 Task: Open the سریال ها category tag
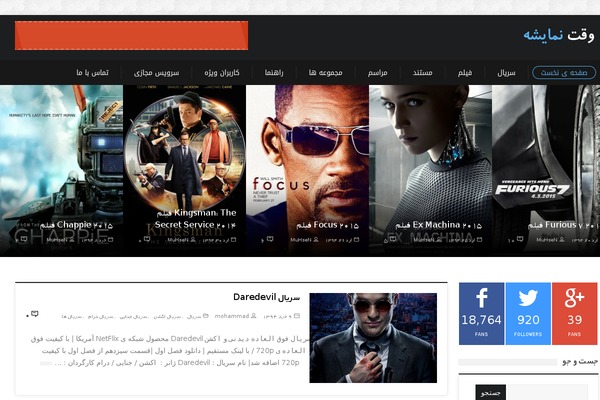pyautogui.click(x=72, y=317)
